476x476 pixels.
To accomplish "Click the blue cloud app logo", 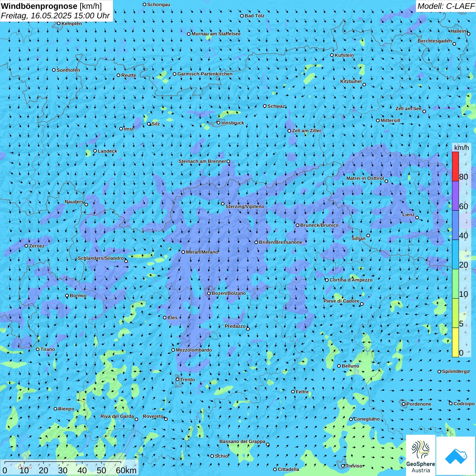I will pos(456,456).
